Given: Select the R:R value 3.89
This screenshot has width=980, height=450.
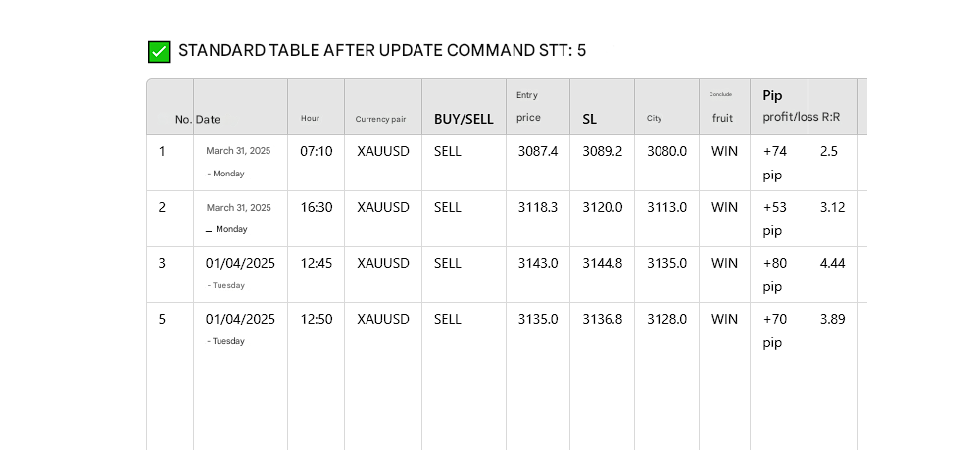Looking at the screenshot, I should coord(832,319).
